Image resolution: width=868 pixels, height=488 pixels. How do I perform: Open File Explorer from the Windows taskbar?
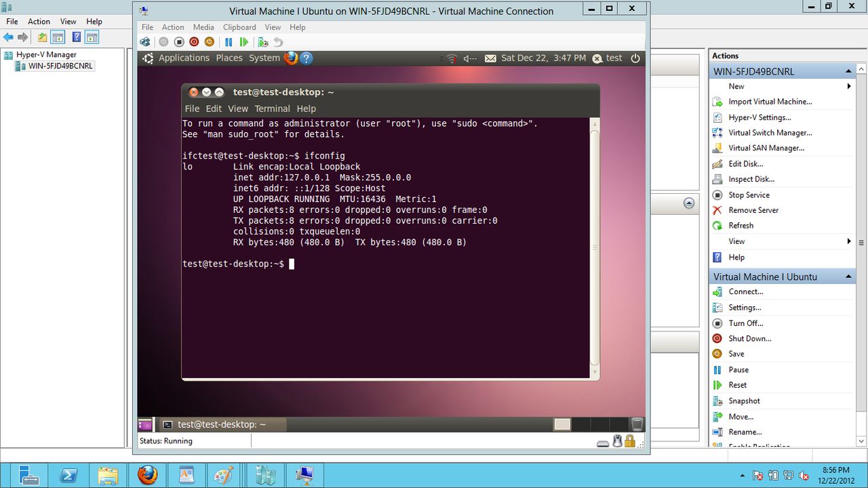[108, 475]
